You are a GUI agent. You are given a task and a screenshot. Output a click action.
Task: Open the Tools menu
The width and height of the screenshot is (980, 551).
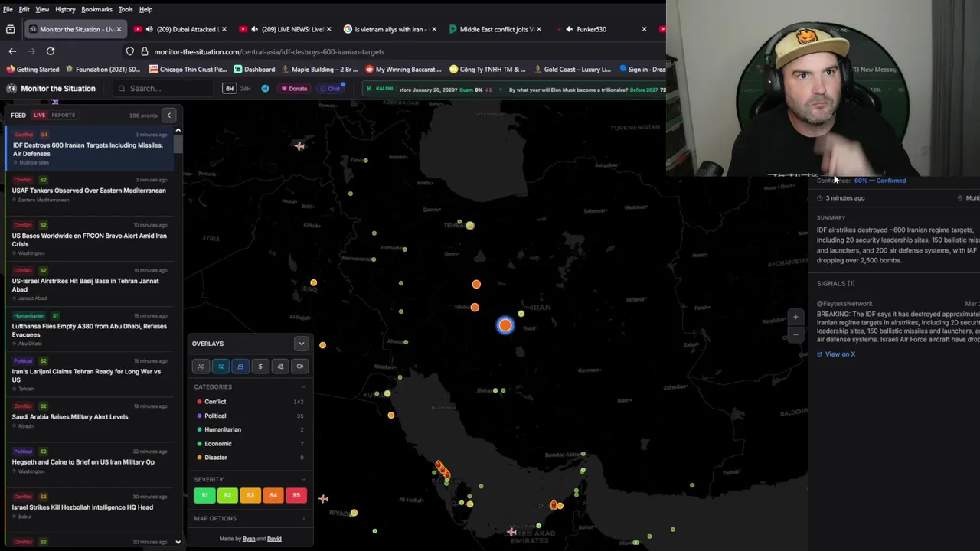tap(126, 9)
